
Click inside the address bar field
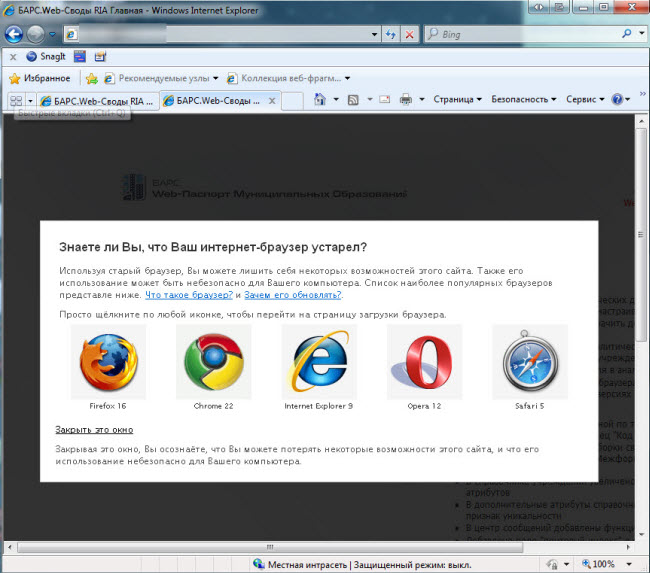pyautogui.click(x=222, y=34)
